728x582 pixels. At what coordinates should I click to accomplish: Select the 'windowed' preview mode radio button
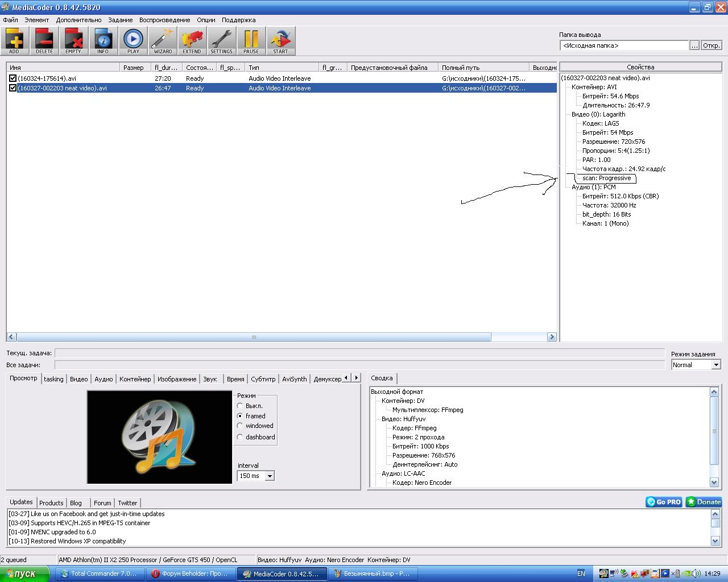pyautogui.click(x=240, y=426)
